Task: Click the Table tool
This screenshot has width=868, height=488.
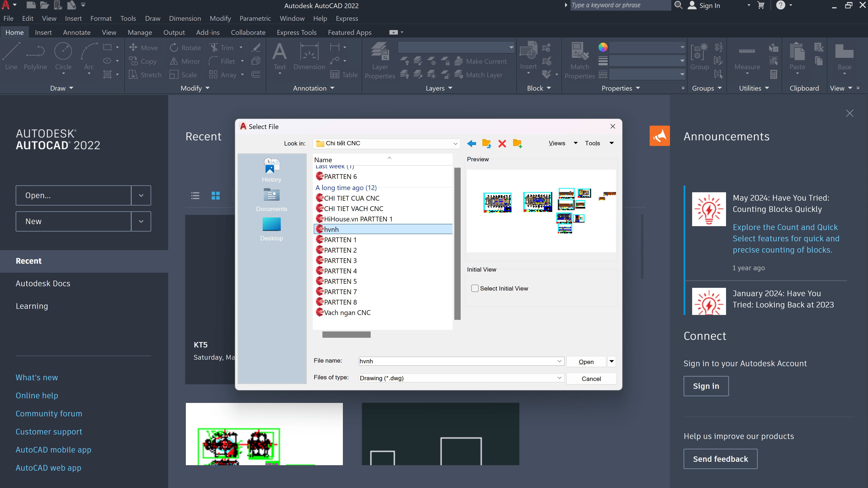Action: pyautogui.click(x=344, y=75)
